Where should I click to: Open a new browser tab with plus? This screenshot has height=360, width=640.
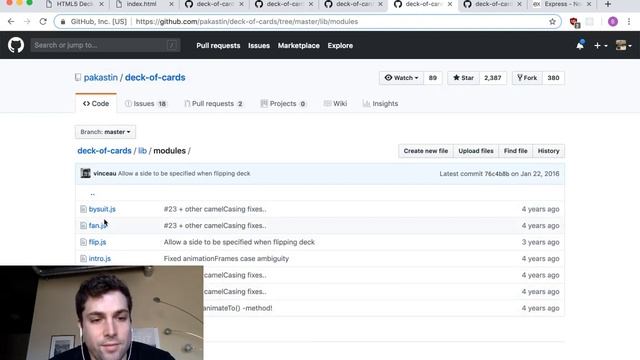click(608, 4)
